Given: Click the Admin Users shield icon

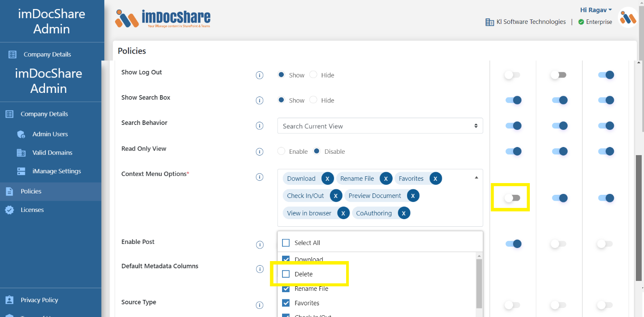Looking at the screenshot, I should tap(21, 134).
